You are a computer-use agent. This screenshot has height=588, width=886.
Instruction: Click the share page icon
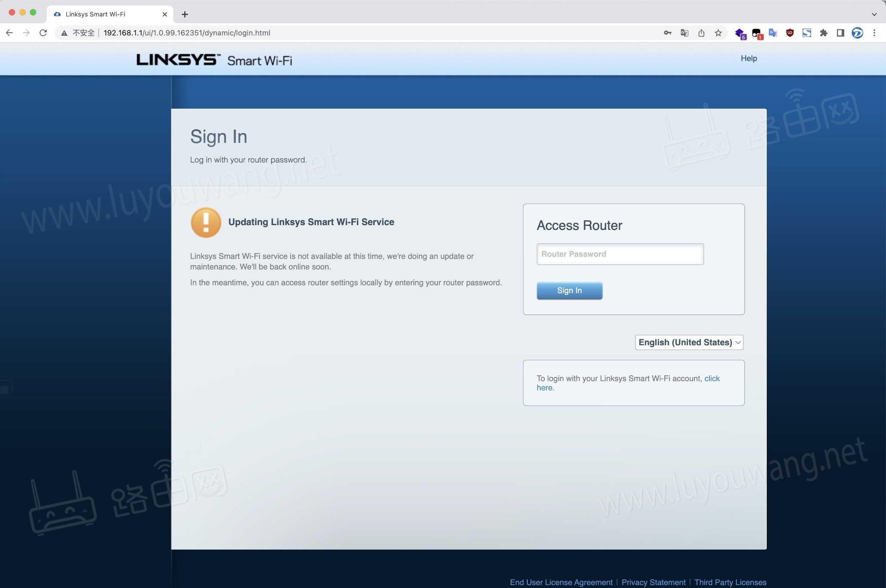(701, 33)
